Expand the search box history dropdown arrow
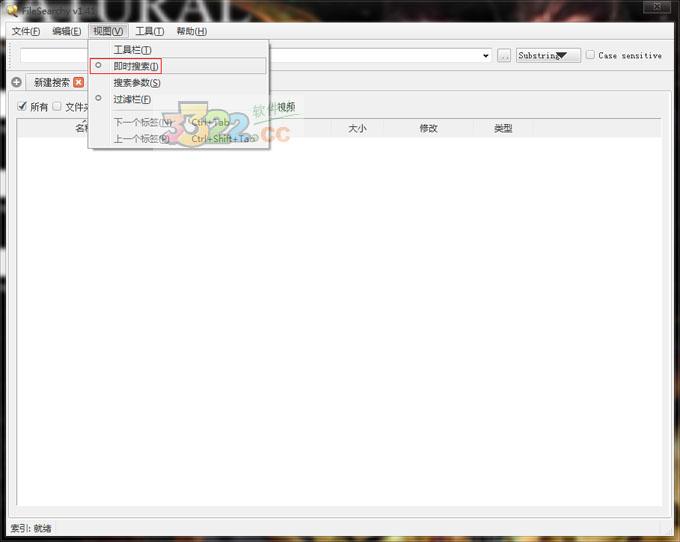This screenshot has height=542, width=680. [486, 56]
